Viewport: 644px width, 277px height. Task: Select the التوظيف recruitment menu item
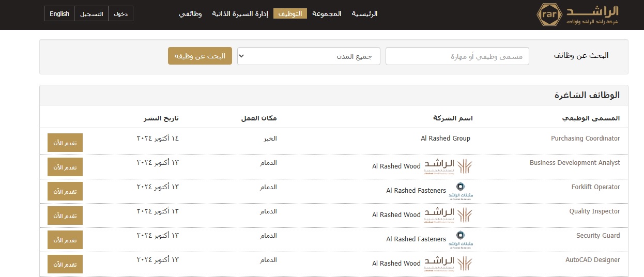(290, 14)
